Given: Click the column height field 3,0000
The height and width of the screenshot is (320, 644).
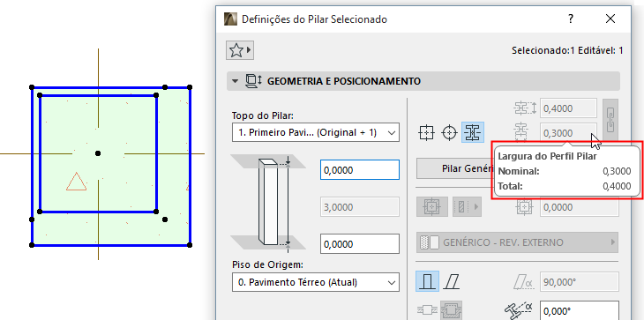Looking at the screenshot, I should pyautogui.click(x=359, y=207).
